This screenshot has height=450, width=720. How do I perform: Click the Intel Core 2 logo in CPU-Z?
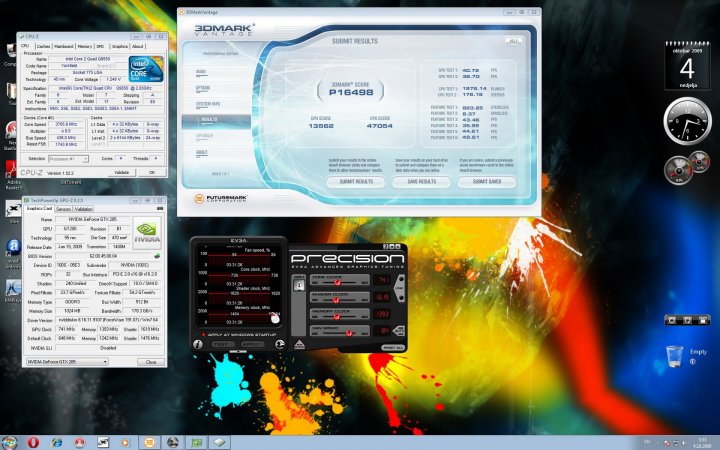tap(146, 69)
